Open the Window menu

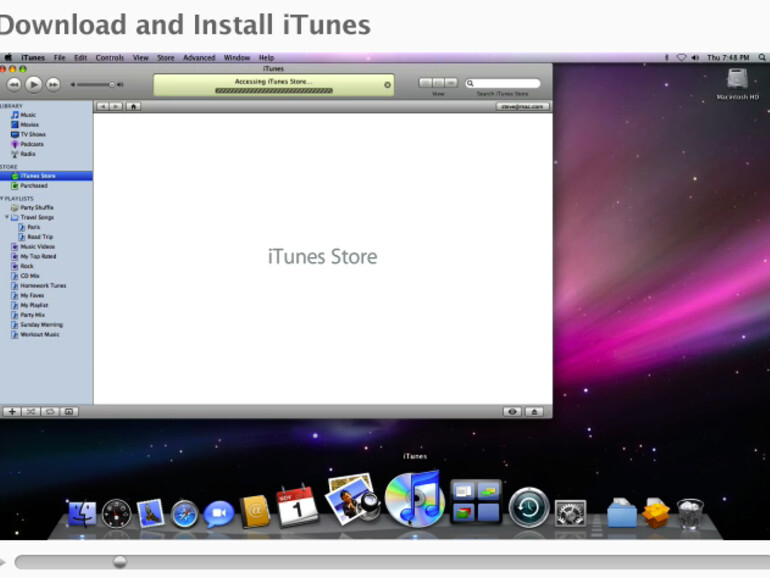coord(237,57)
